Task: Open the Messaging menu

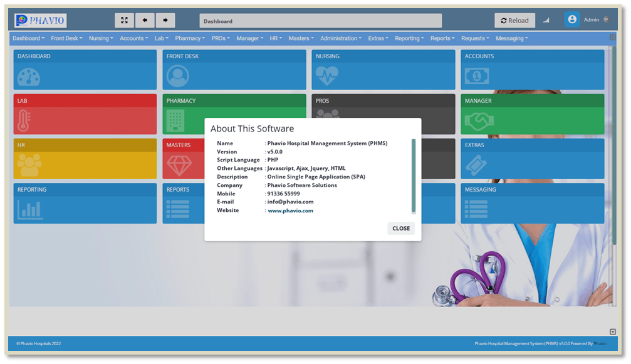Action: (x=512, y=38)
